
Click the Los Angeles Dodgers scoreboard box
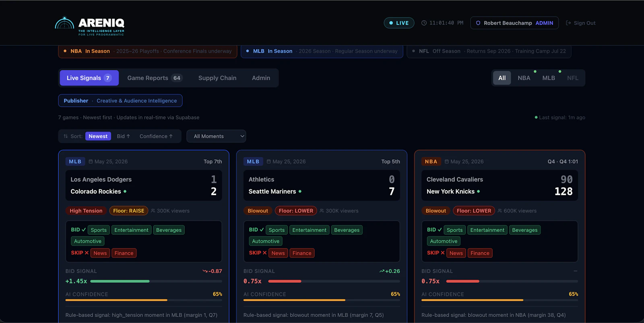pos(144,185)
